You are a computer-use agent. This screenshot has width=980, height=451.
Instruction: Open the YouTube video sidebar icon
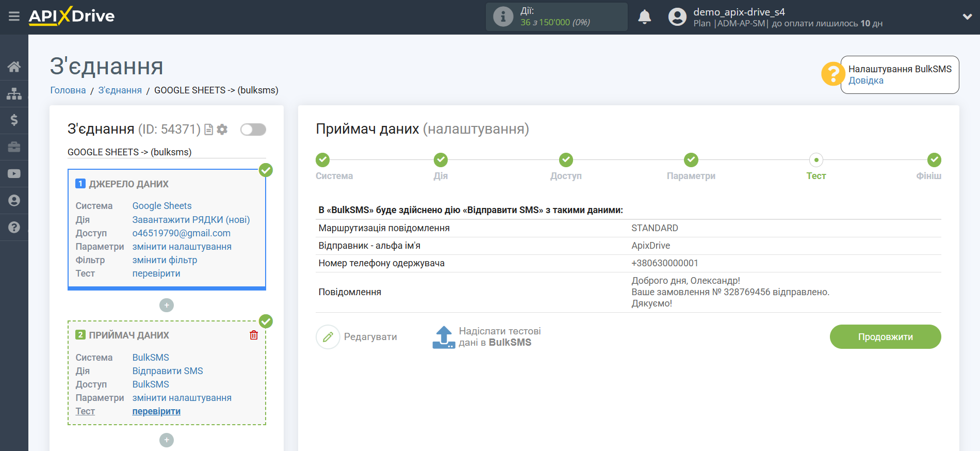click(x=14, y=174)
